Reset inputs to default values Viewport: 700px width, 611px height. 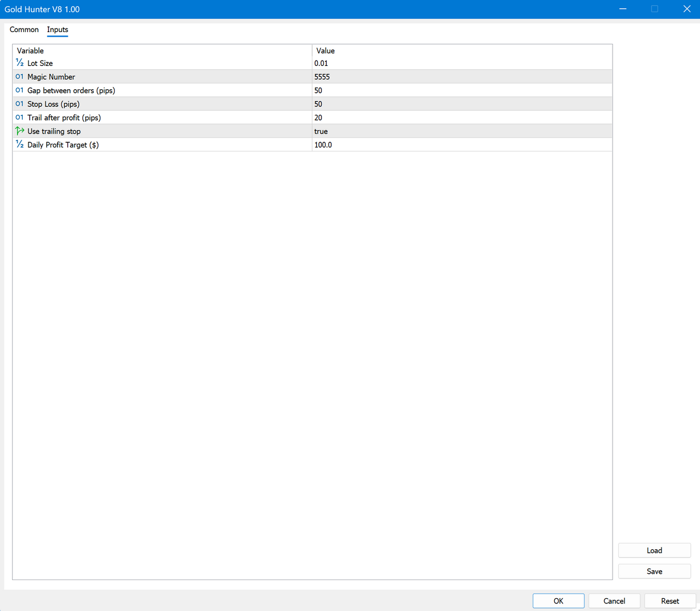[670, 601]
